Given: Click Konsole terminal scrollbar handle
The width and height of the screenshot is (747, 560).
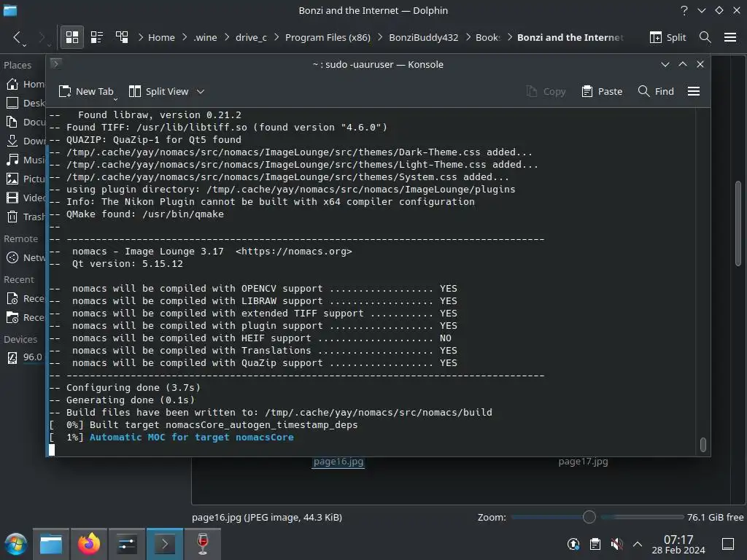Looking at the screenshot, I should pyautogui.click(x=703, y=444).
